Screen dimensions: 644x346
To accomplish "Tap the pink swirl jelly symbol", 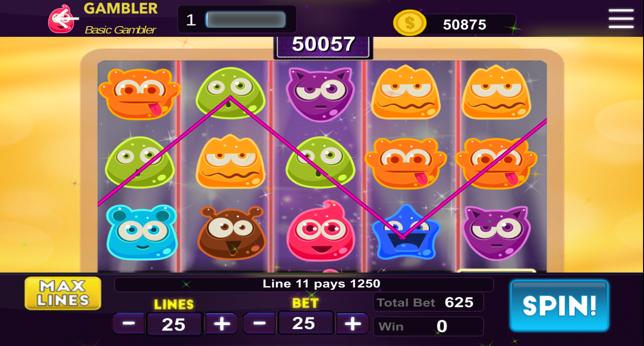I will [321, 231].
